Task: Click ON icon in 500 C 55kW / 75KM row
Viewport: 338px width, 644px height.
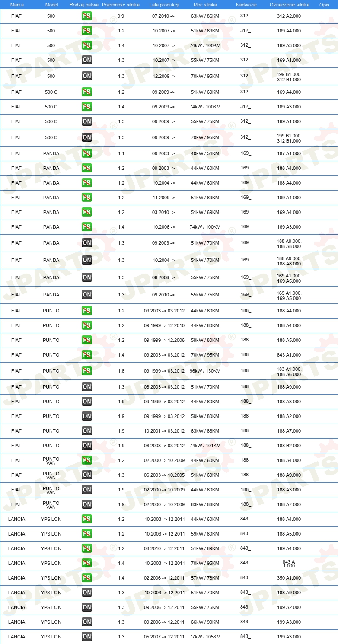Action: pyautogui.click(x=87, y=121)
